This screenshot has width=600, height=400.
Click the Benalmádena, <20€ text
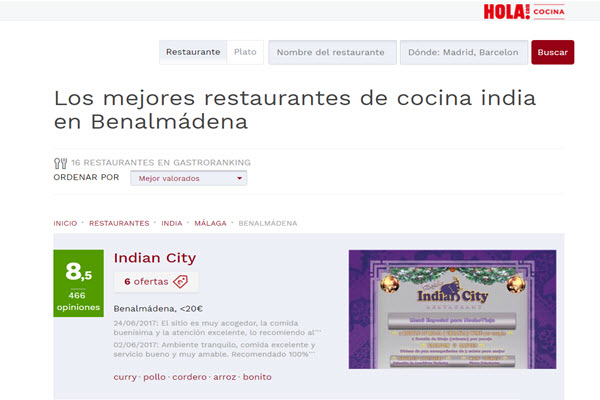pyautogui.click(x=158, y=309)
